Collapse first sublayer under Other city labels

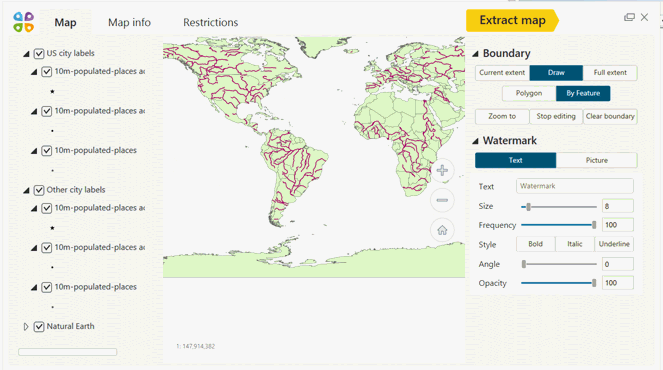[x=34, y=208]
